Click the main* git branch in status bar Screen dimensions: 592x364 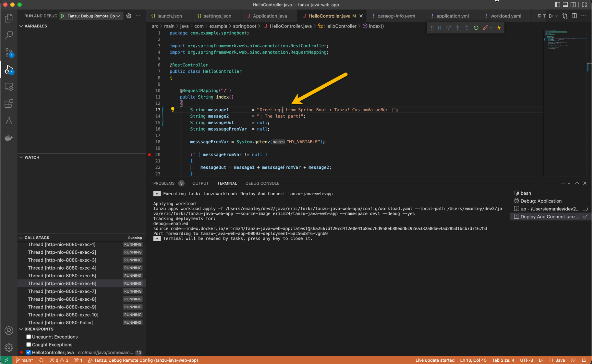pyautogui.click(x=24, y=360)
